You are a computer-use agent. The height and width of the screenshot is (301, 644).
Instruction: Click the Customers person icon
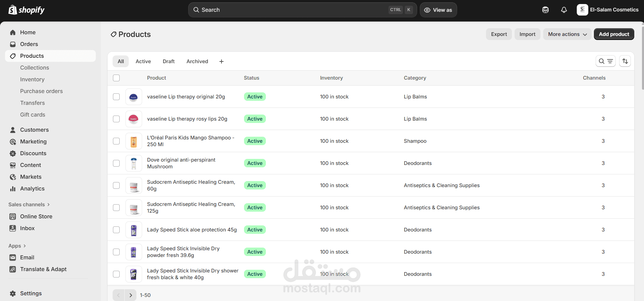point(13,130)
